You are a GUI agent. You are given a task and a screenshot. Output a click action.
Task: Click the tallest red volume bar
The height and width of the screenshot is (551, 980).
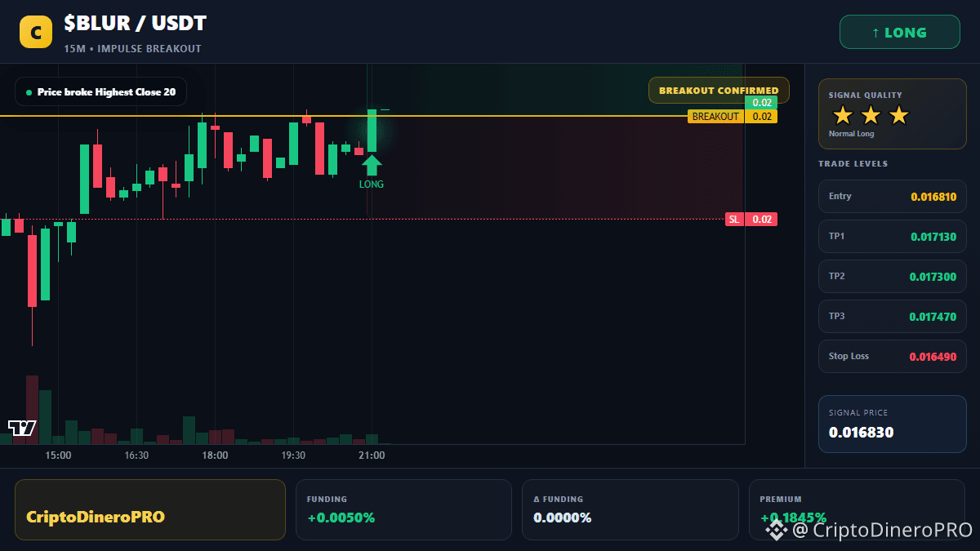[32, 410]
